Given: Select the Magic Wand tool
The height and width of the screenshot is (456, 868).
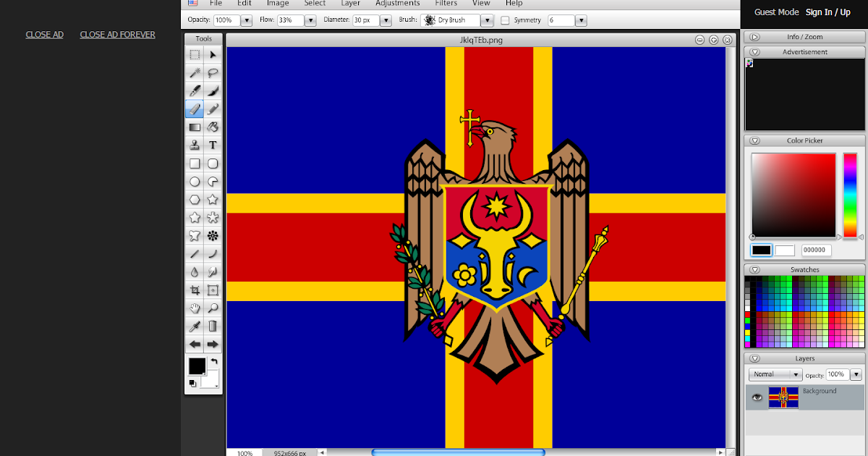Looking at the screenshot, I should point(195,72).
